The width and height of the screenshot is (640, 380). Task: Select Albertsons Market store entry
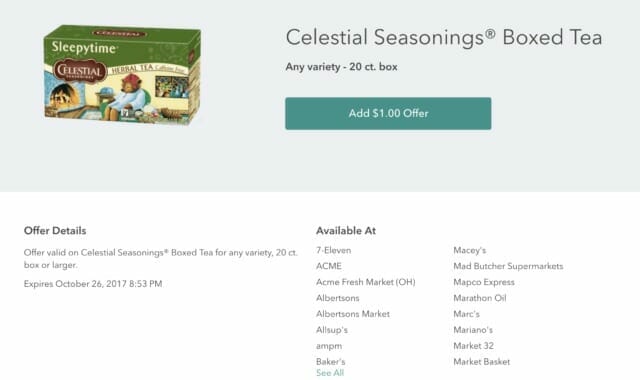(x=353, y=314)
